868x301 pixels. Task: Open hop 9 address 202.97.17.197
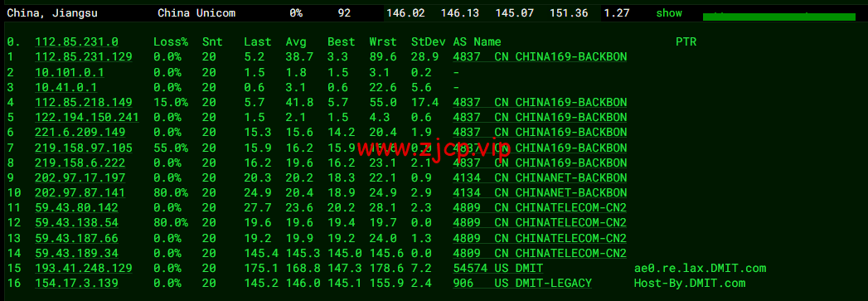(80, 177)
